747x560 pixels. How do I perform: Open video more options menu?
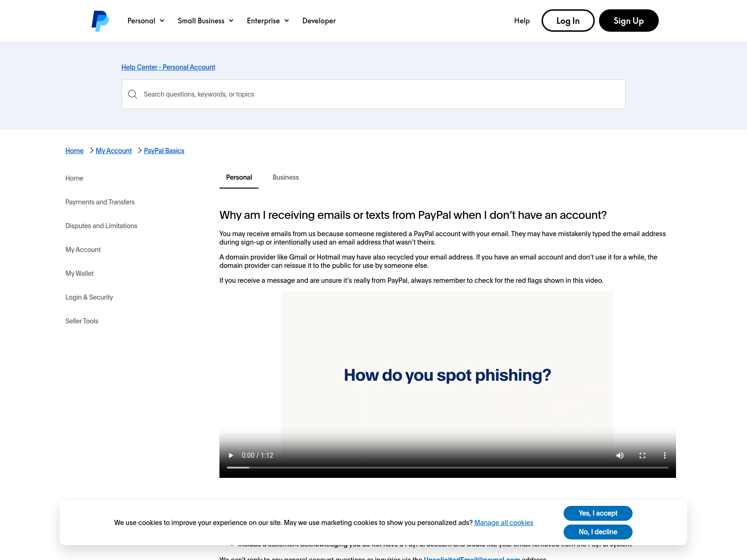tap(665, 455)
